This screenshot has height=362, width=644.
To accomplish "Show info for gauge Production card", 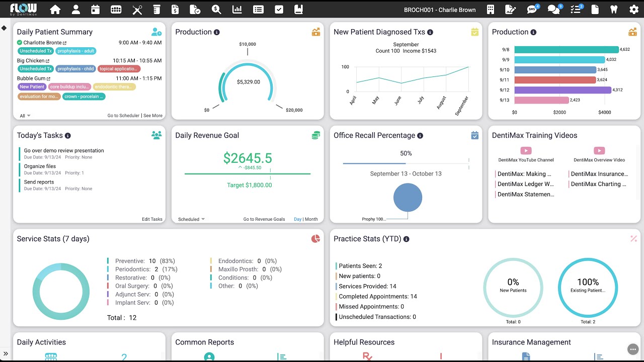I will 217,32.
